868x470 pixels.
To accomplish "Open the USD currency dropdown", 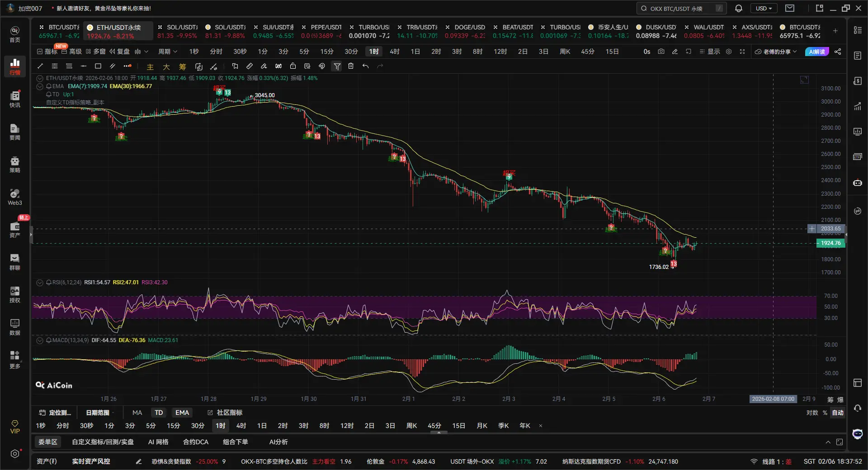I will 764,8.
